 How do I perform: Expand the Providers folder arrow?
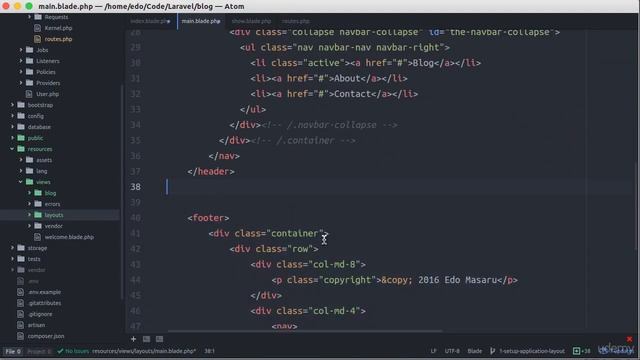(x=21, y=83)
